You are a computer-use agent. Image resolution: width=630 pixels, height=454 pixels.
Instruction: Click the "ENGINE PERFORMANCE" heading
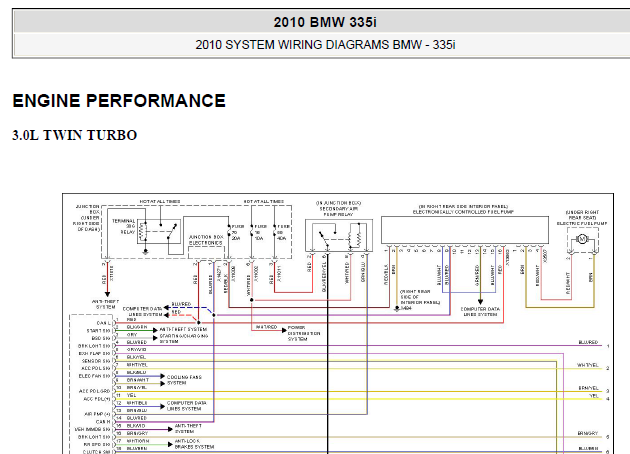click(x=119, y=100)
